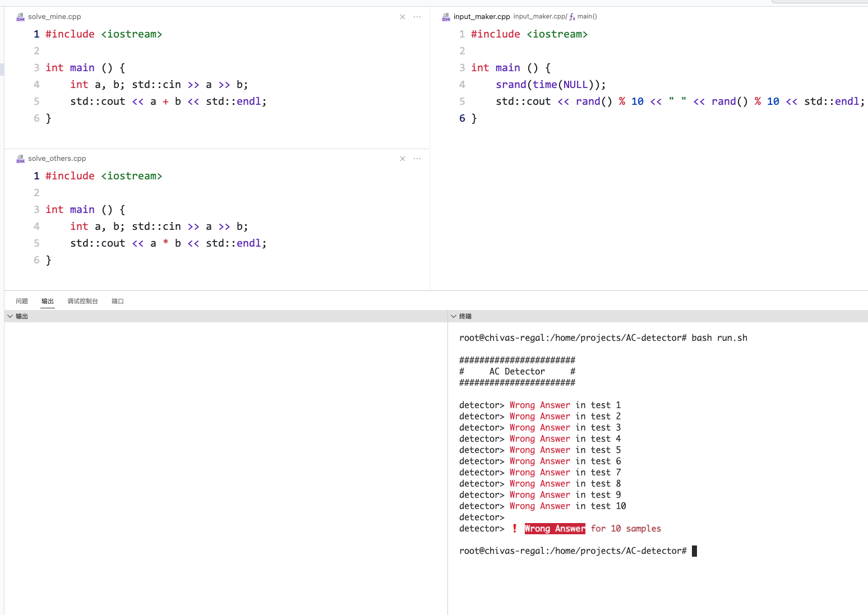Click the C++ file icon on solve_others.cpp tab
The height and width of the screenshot is (615, 868).
(x=21, y=159)
